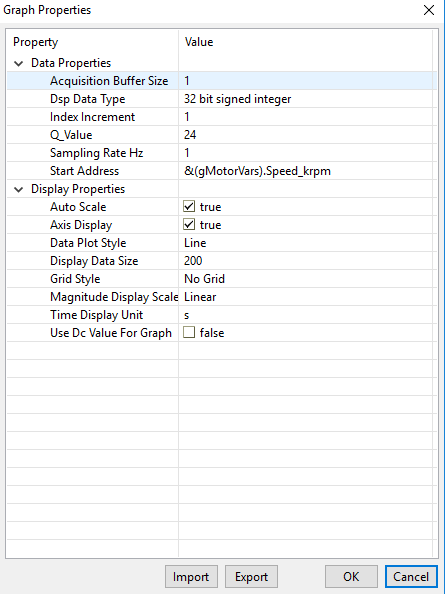Cancel the Graph Properties dialog
Screen dimensions: 445x594
(411, 577)
